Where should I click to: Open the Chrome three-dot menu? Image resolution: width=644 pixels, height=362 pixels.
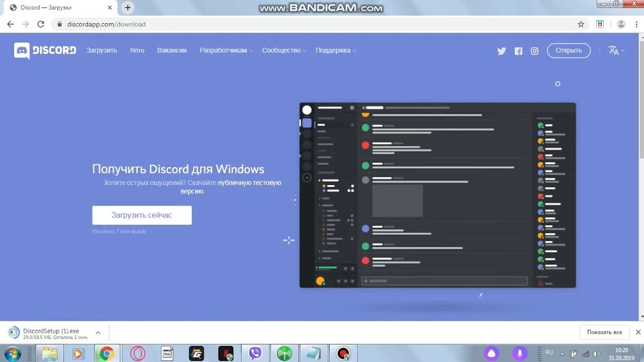[x=636, y=24]
